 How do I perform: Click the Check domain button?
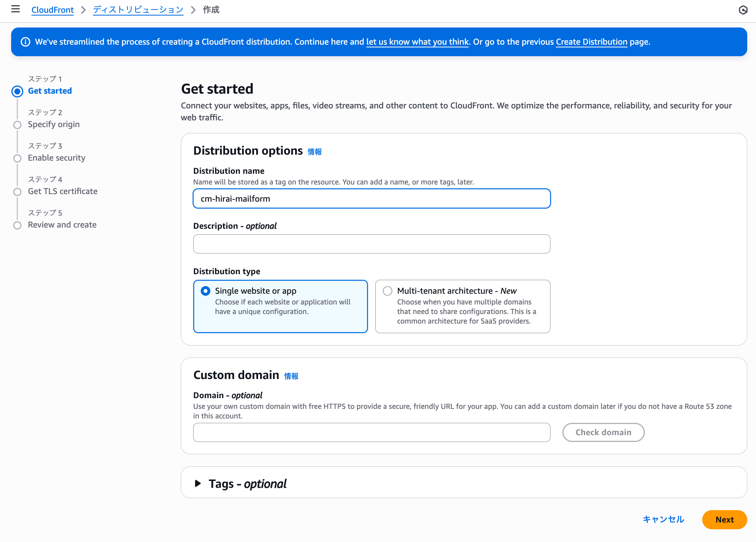click(x=603, y=432)
